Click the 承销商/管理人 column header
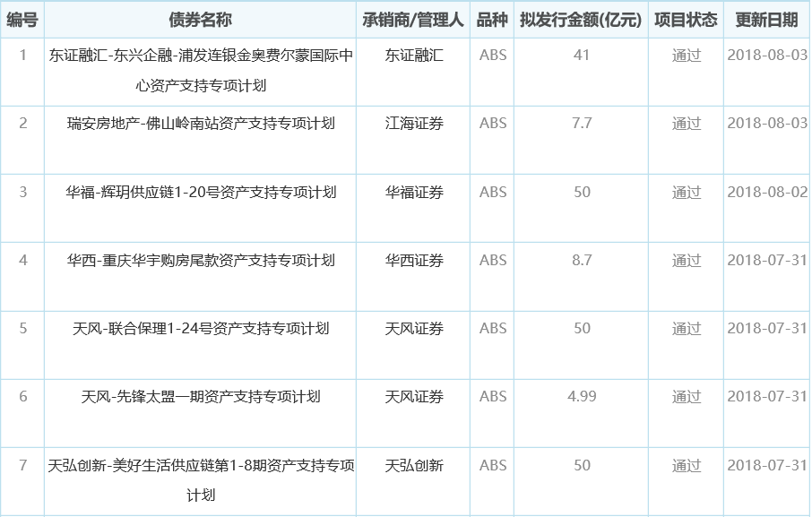Image resolution: width=812 pixels, height=517 pixels. click(413, 20)
